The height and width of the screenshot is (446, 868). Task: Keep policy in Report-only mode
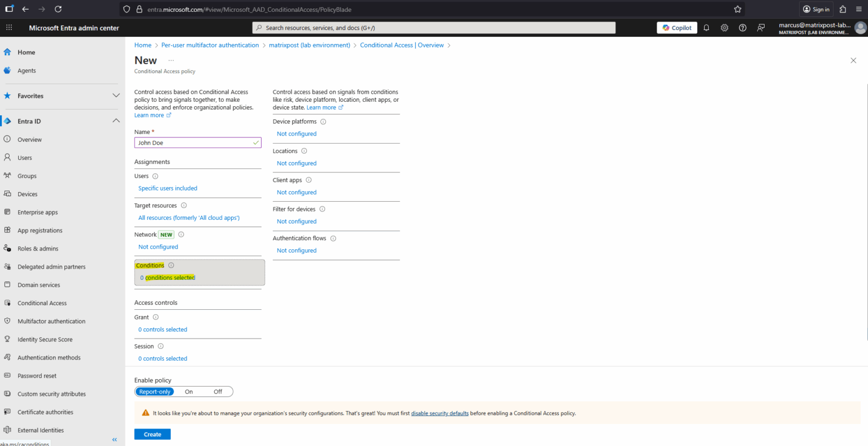coord(155,391)
